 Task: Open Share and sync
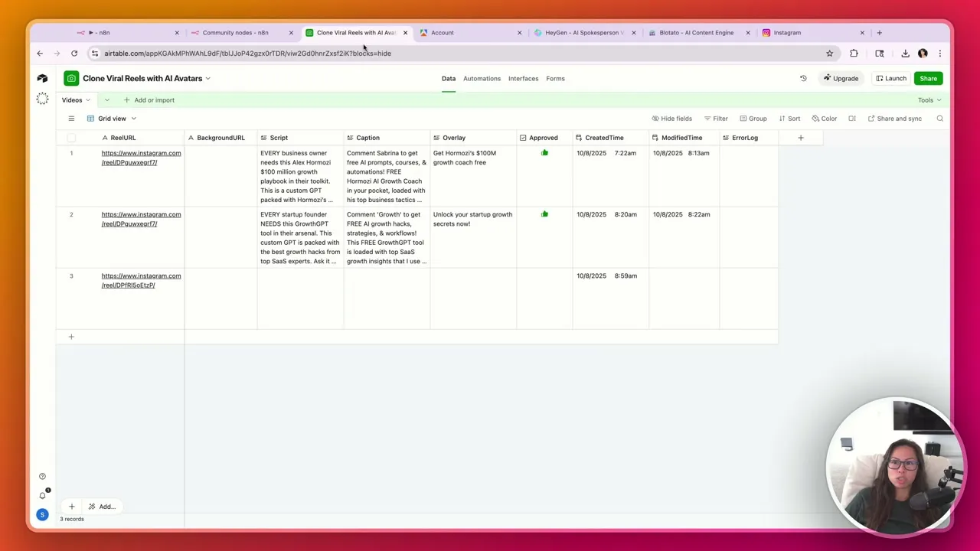pyautogui.click(x=895, y=119)
